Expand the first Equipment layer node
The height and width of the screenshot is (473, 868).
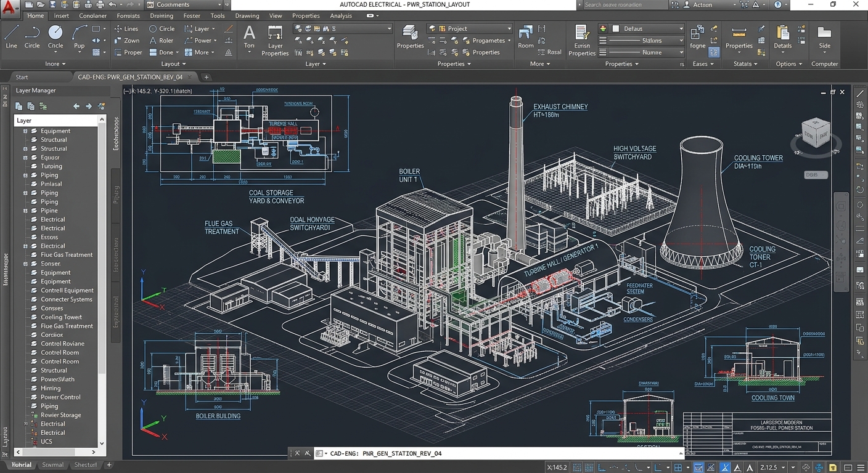[x=25, y=131]
